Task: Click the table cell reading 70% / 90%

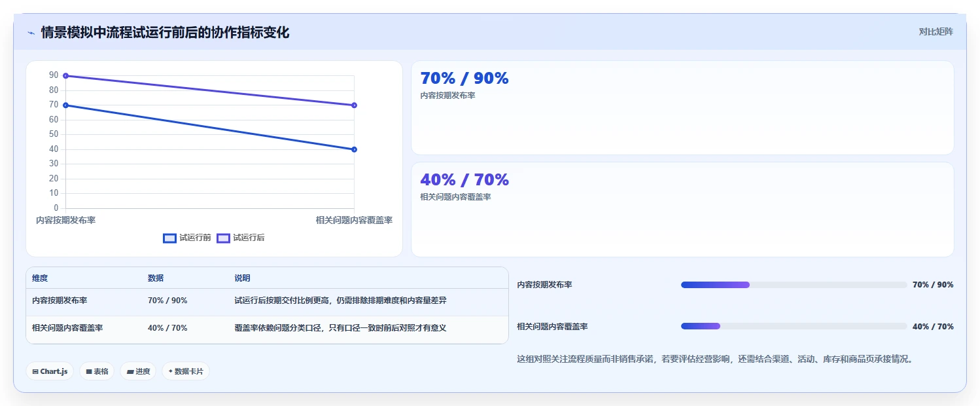Action: 167,301
